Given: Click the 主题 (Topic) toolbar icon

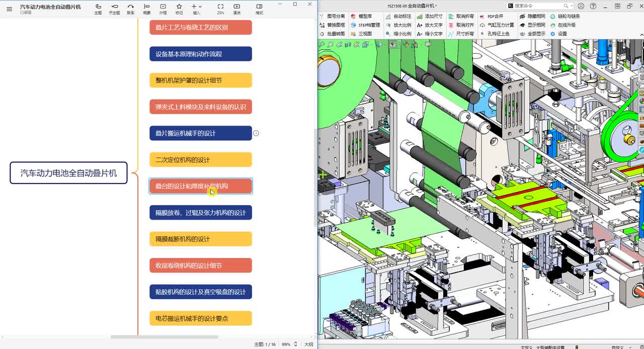Looking at the screenshot, I should [98, 9].
